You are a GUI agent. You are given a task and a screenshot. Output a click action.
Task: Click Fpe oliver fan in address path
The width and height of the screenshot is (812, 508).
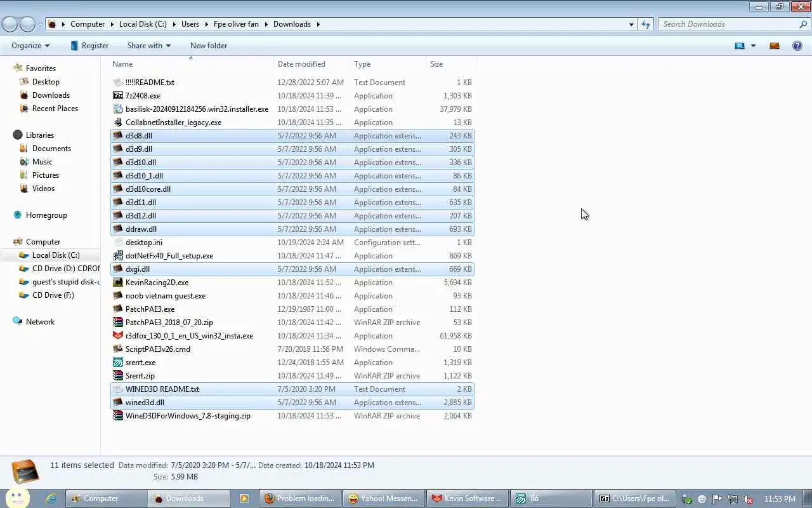pyautogui.click(x=236, y=24)
